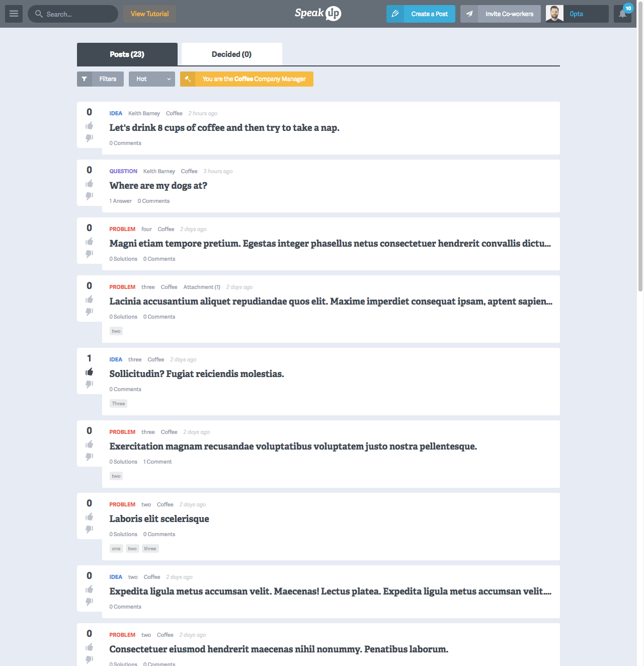
Task: Click the user avatar photo
Action: [x=554, y=14]
